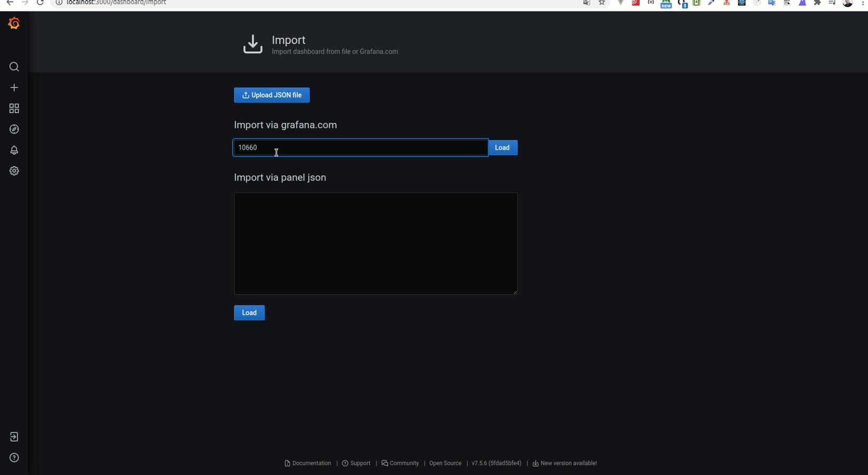The image size is (868, 475).
Task: Click the Grafana logo in the sidebar
Action: point(14,24)
